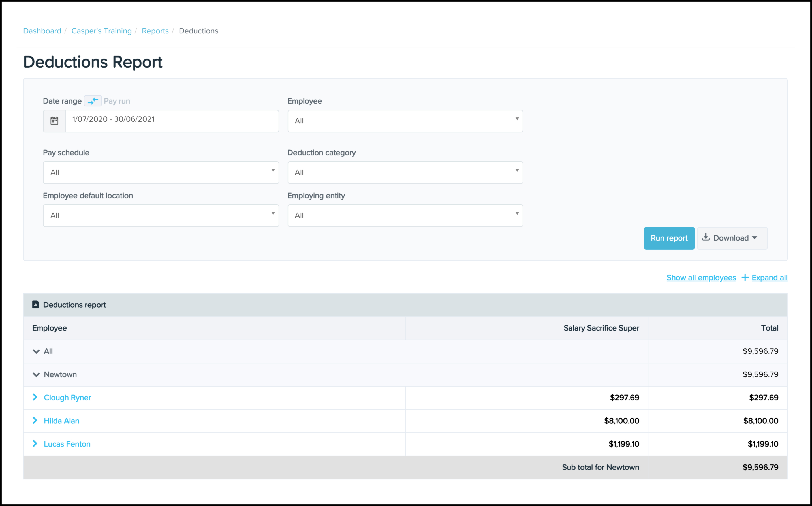This screenshot has height=506, width=812.
Task: Expand the Hilda Alan row chevron
Action: tap(35, 420)
